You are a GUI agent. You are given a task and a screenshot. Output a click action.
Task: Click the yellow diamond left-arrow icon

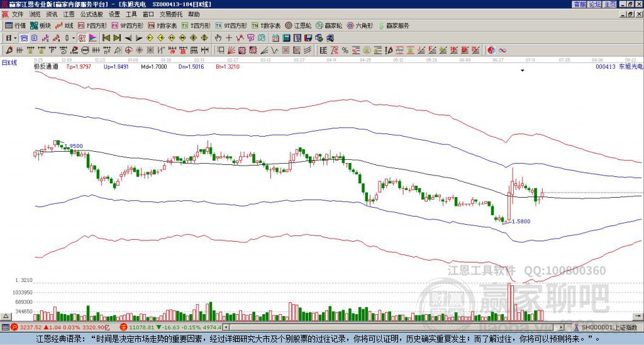click(150, 38)
